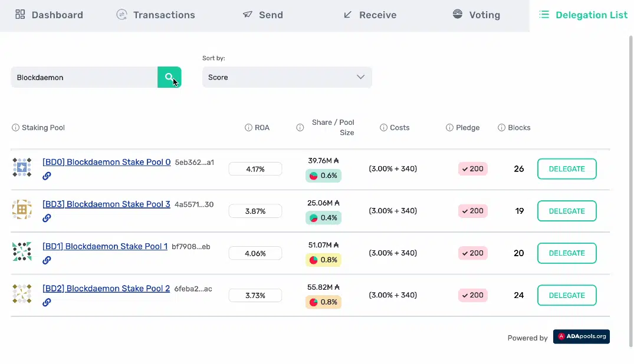Switch to the Transactions tab
The width and height of the screenshot is (634, 364).
156,15
